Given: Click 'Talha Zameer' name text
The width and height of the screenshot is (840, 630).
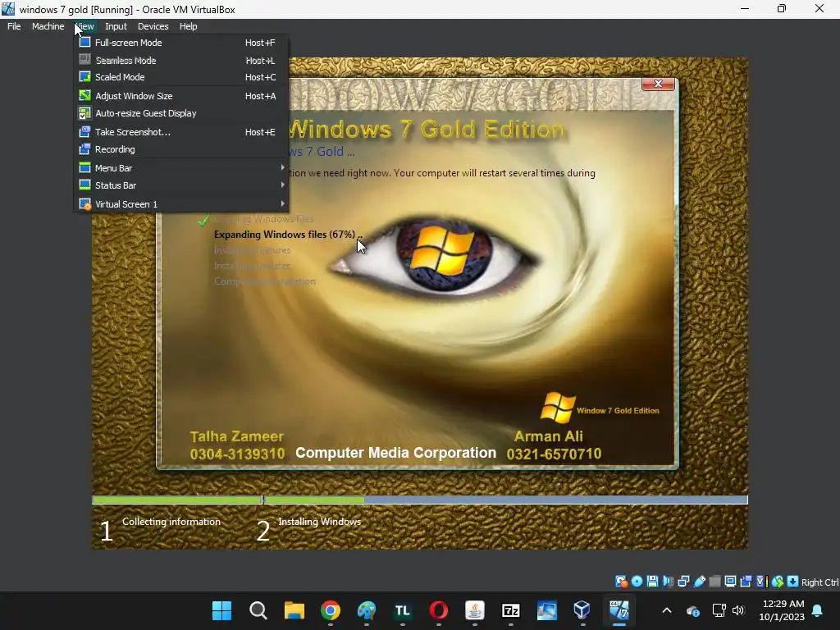Looking at the screenshot, I should pos(236,436).
